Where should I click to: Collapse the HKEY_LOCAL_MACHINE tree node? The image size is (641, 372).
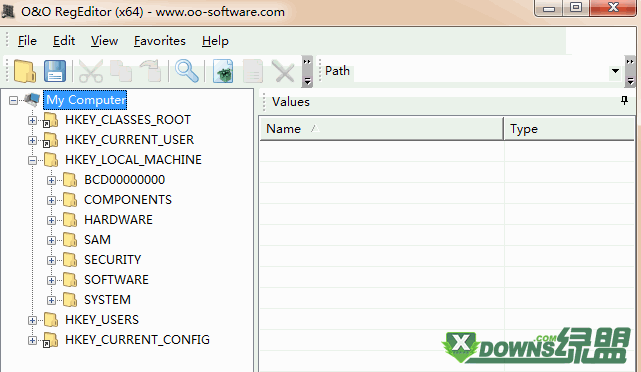click(32, 160)
